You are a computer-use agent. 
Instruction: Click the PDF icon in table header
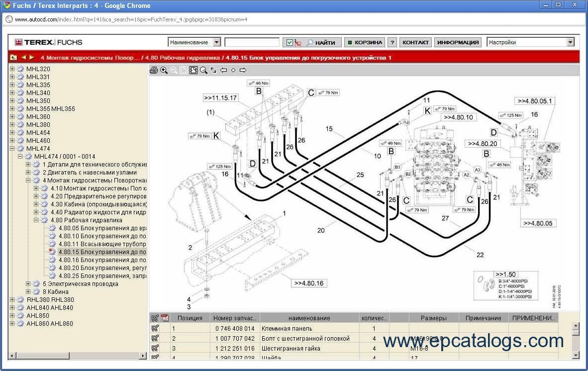pos(165,318)
